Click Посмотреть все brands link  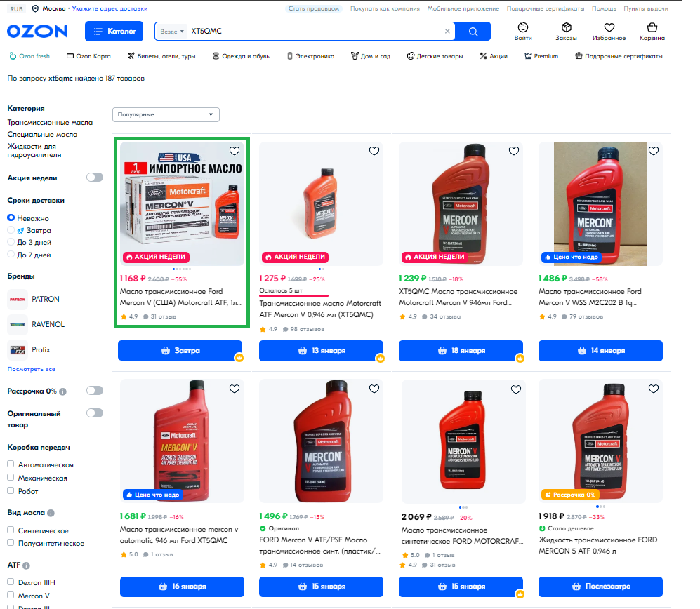[x=32, y=370]
